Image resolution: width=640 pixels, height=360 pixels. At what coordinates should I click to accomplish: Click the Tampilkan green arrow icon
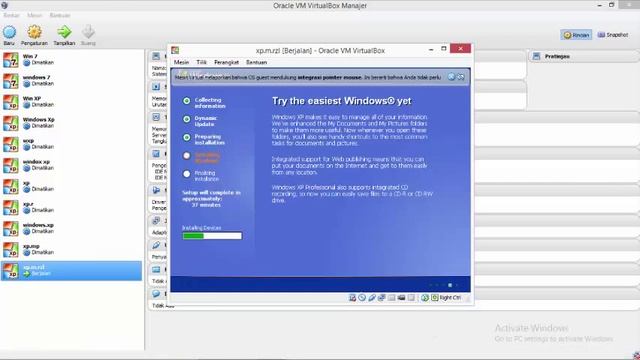point(64,32)
